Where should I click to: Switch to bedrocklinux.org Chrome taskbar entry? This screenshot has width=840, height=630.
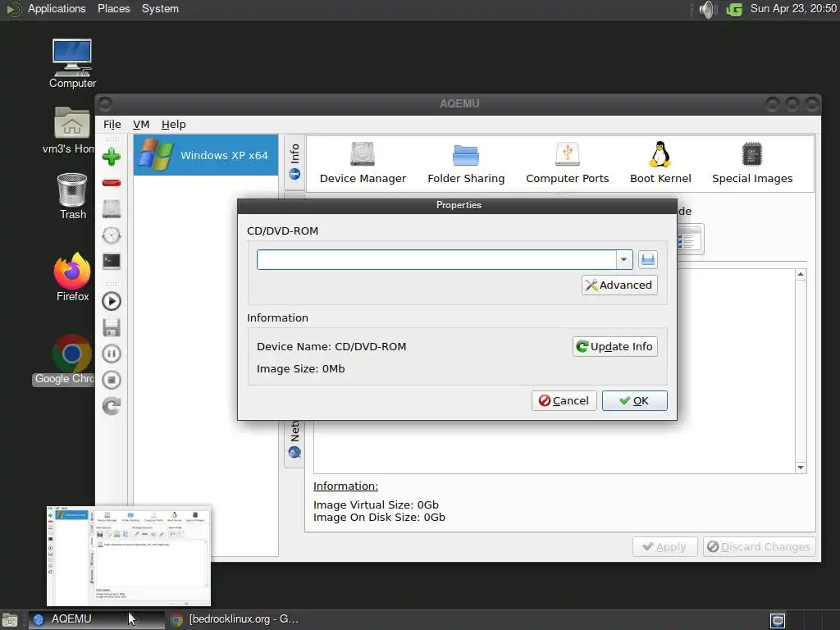point(235,619)
